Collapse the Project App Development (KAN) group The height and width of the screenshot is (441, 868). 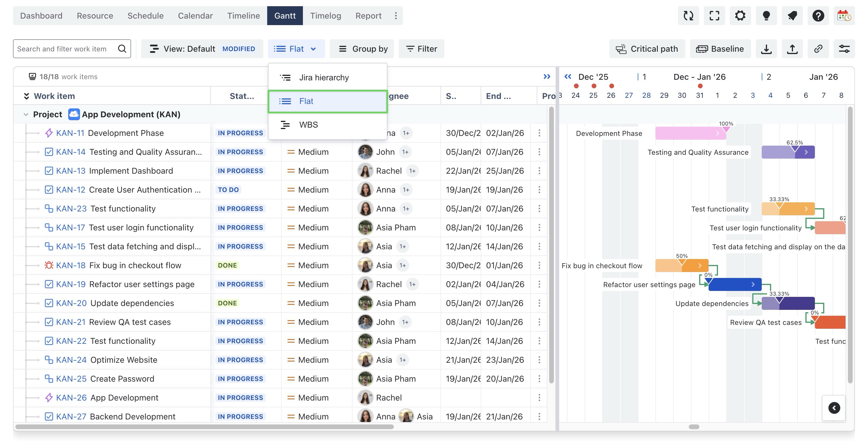(26, 114)
